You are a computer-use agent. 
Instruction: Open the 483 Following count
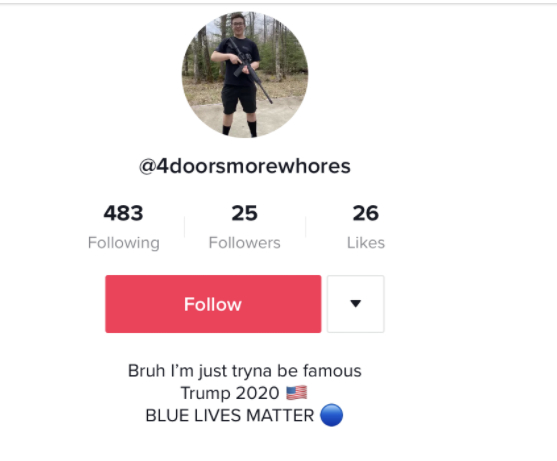[x=123, y=213]
